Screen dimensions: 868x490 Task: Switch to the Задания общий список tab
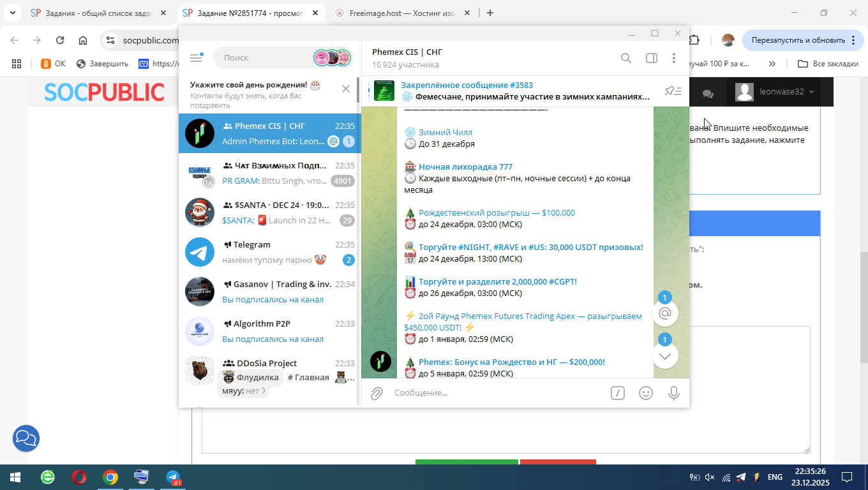pyautogui.click(x=99, y=13)
